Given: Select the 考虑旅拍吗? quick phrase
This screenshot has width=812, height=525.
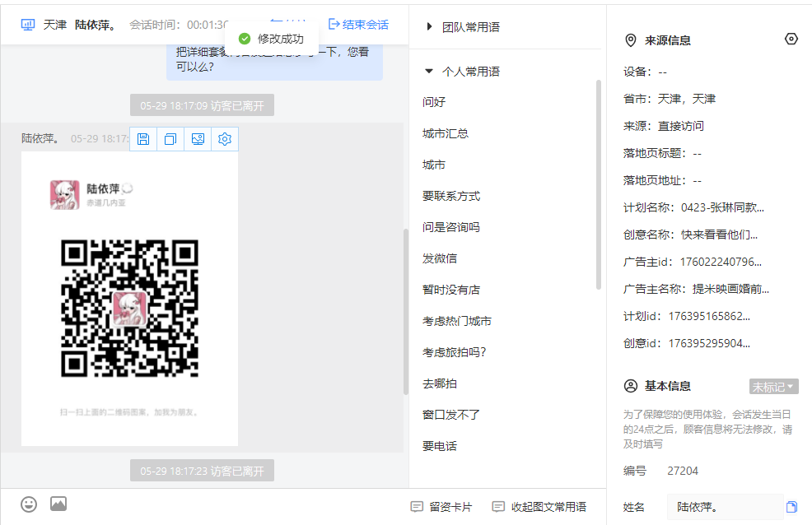Looking at the screenshot, I should point(454,352).
